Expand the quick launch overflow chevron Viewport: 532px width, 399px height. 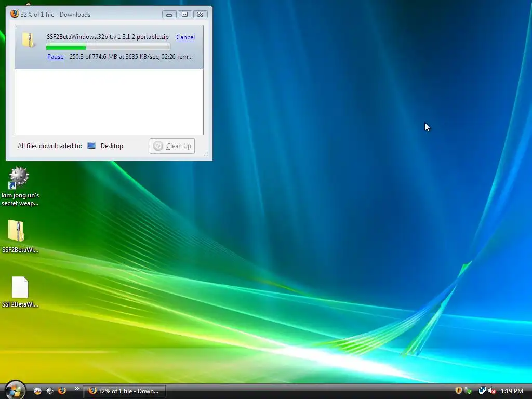[77, 389]
